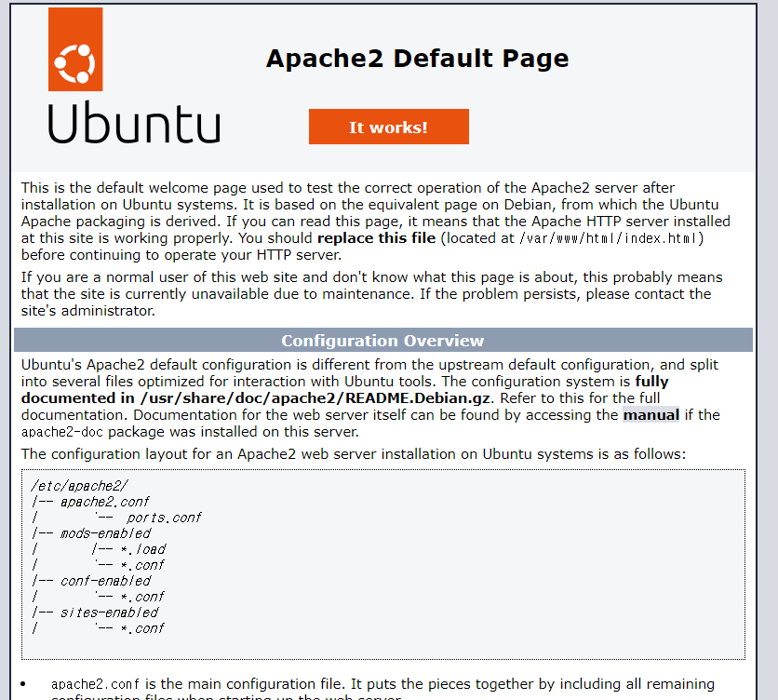Click the "conf-enabled" line in config tree
This screenshot has height=700, width=778.
pos(105,581)
